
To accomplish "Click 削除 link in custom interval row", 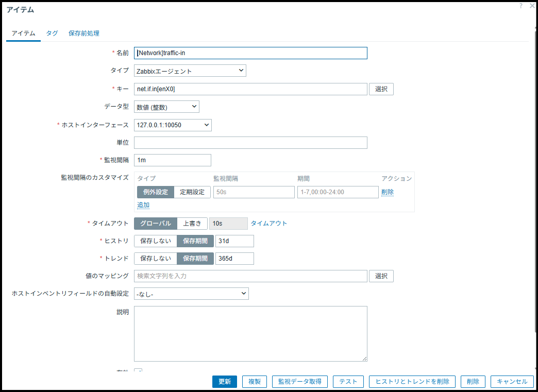I will 388,192.
